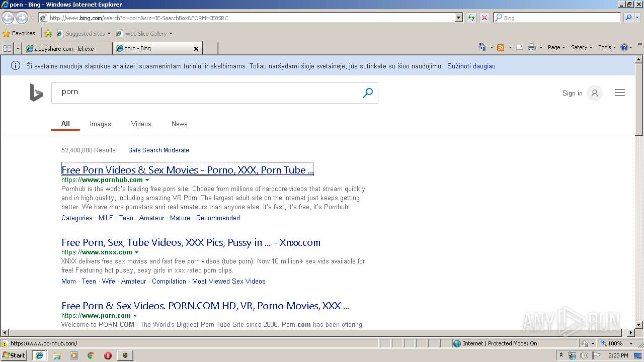Click the Compilation sublink in second result
This screenshot has width=644, height=362.
pos(169,281)
